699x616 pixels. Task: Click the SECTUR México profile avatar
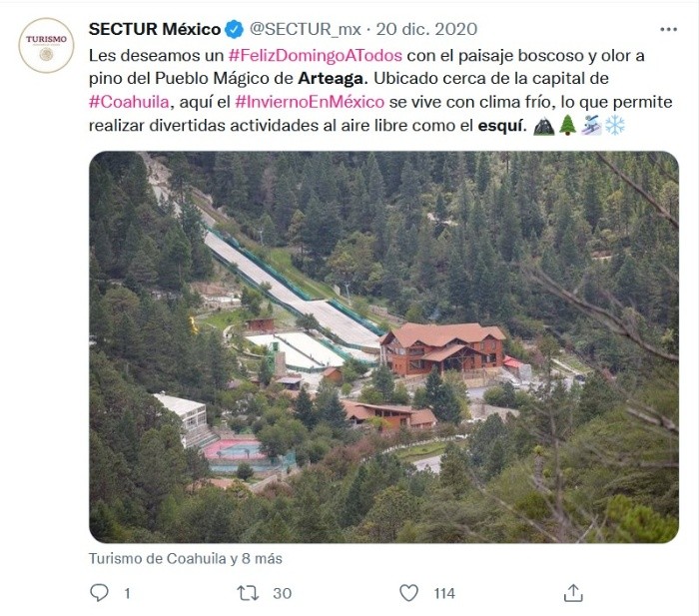point(46,45)
